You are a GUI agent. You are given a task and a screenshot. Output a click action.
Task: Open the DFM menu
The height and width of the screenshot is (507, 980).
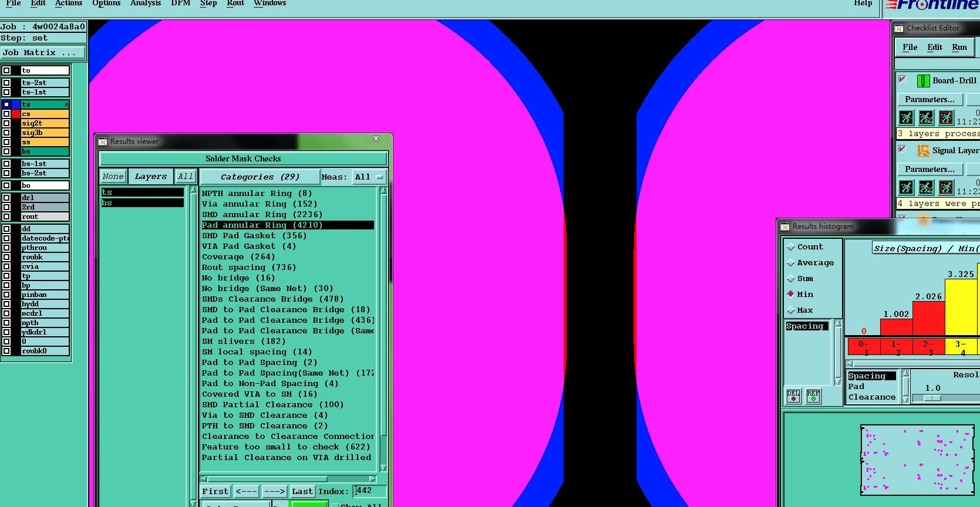(x=181, y=4)
